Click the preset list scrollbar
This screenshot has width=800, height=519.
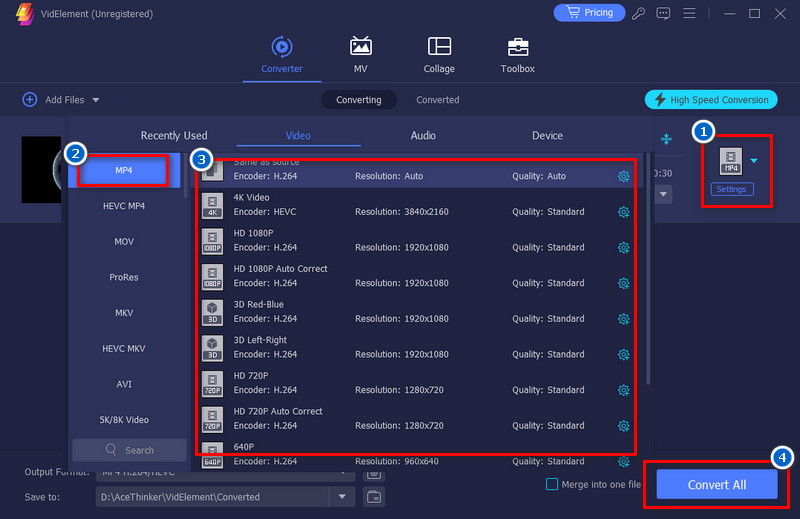pos(648,268)
